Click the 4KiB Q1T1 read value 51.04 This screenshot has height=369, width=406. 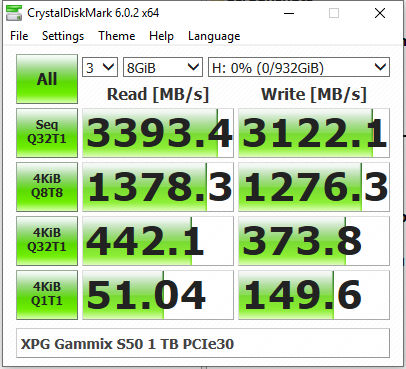click(x=158, y=295)
